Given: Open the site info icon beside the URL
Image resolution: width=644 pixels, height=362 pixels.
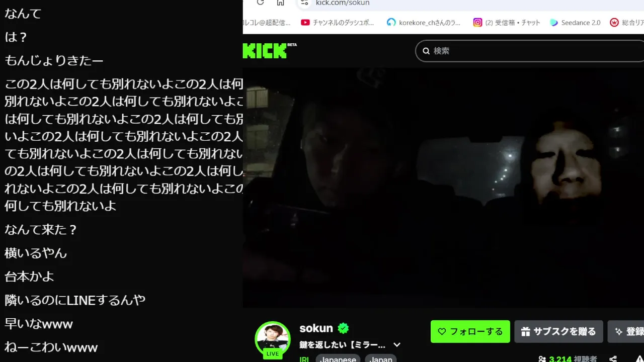Looking at the screenshot, I should 304,3.
